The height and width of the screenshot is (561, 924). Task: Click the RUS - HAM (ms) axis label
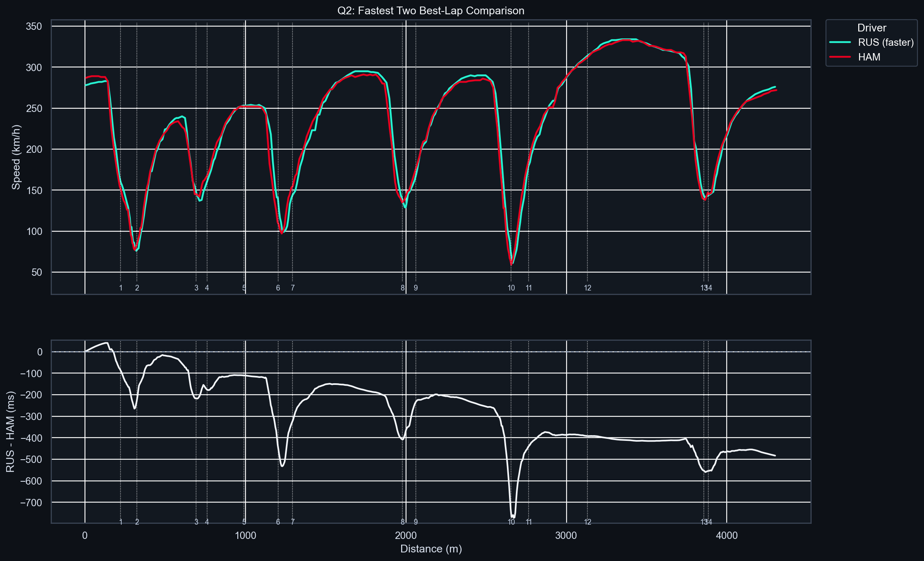[11, 432]
